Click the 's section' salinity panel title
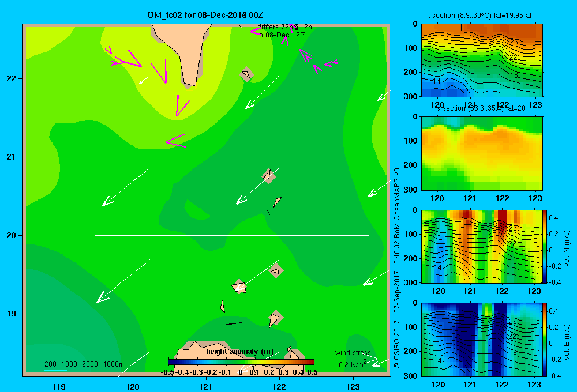This screenshot has width=577, height=392. pos(481,108)
